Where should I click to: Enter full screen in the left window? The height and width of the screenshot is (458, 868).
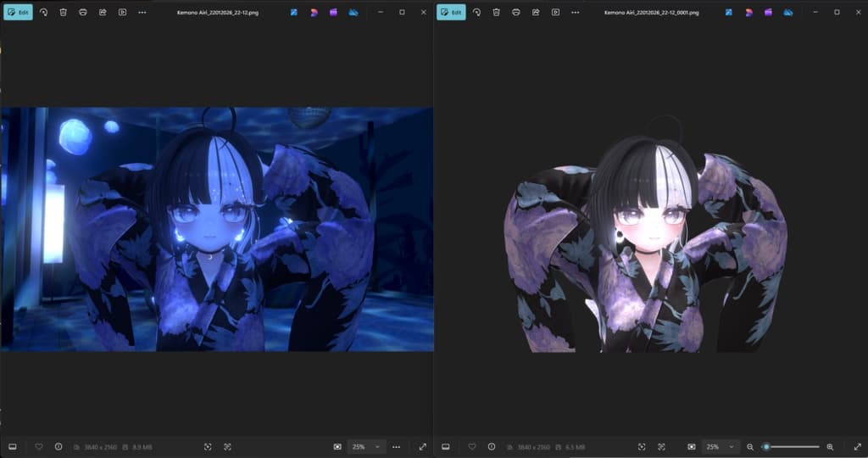pyautogui.click(x=423, y=446)
